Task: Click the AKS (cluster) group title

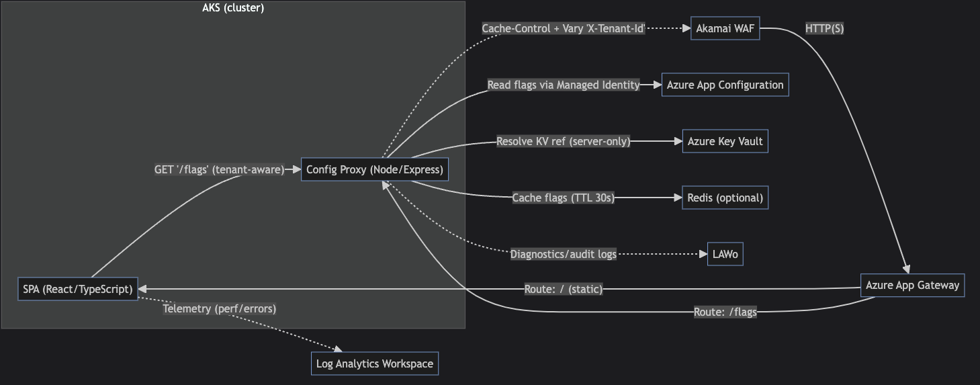Action: pyautogui.click(x=233, y=8)
